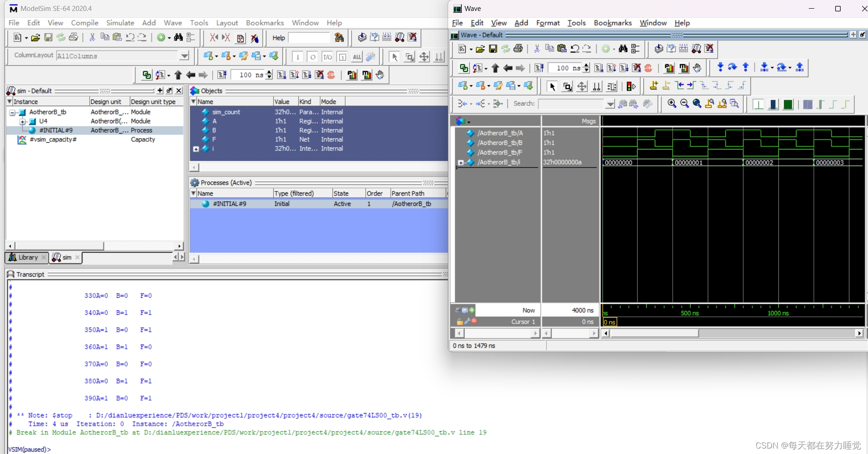This screenshot has width=868, height=454.
Task: Click Go Up arrow in main window toolbar
Action: [x=178, y=75]
